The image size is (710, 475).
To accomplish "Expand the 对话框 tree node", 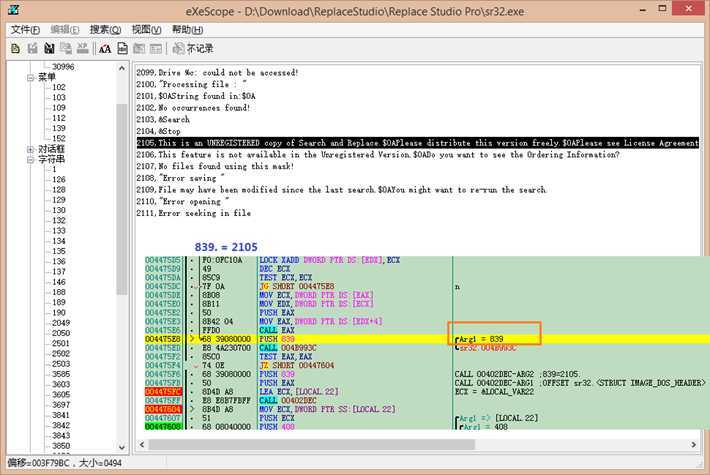I will tap(30, 149).
